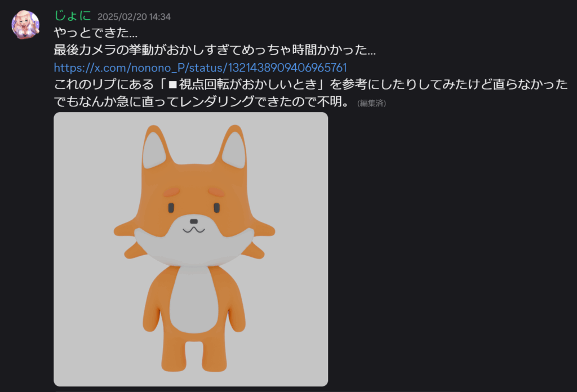Open the x.com/nonono_P status link

[x=200, y=68]
